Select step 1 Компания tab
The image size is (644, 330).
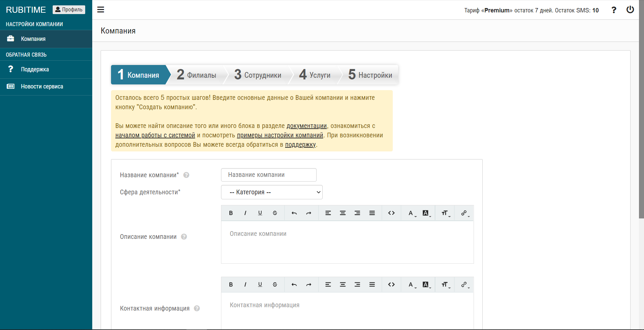[x=139, y=75]
